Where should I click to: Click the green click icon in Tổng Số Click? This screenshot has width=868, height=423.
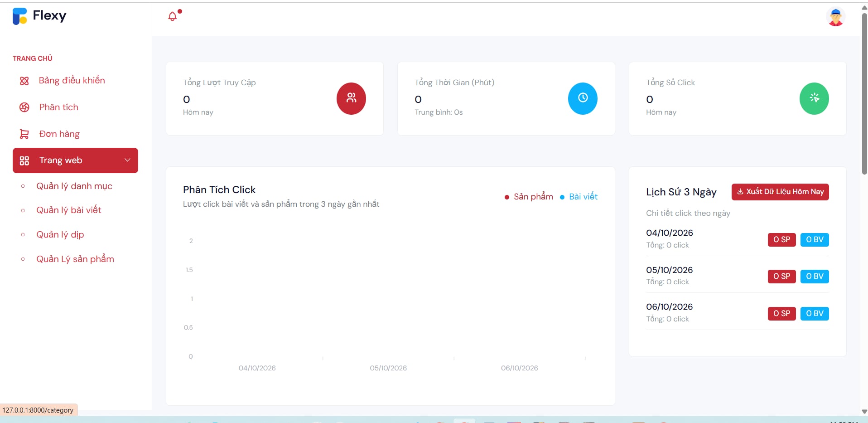814,98
